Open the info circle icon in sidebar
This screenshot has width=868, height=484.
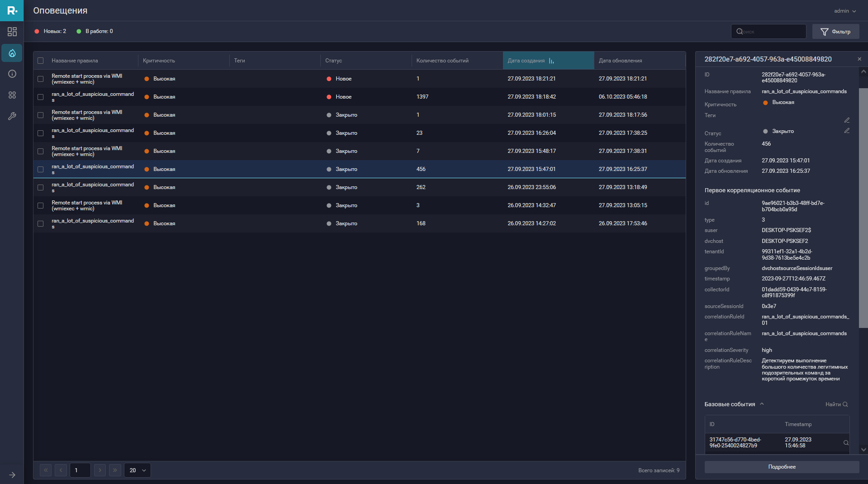pyautogui.click(x=12, y=74)
